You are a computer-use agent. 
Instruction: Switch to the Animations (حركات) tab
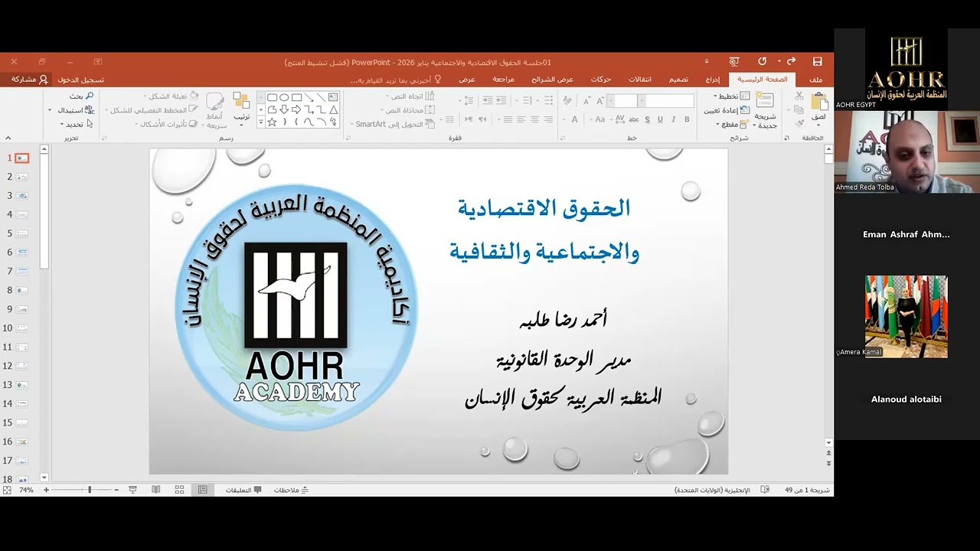coord(601,80)
